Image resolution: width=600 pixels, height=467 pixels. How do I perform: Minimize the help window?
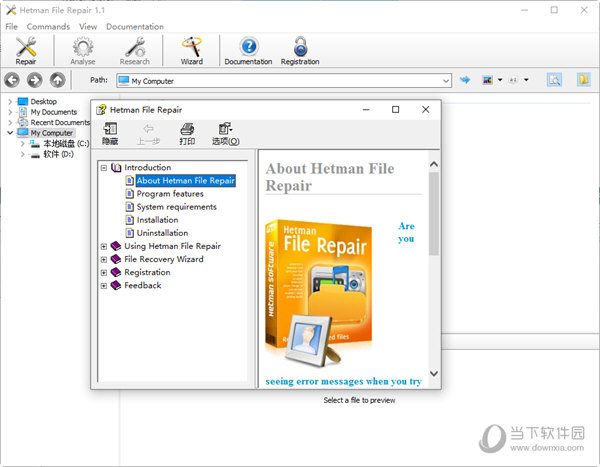(366, 109)
